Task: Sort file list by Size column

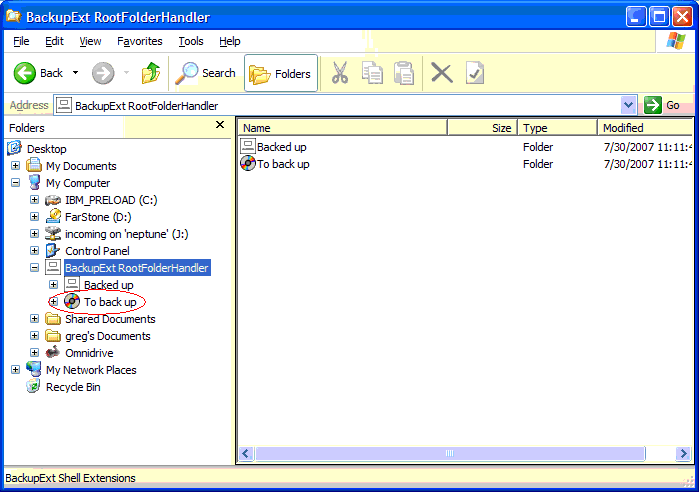Action: 482,128
